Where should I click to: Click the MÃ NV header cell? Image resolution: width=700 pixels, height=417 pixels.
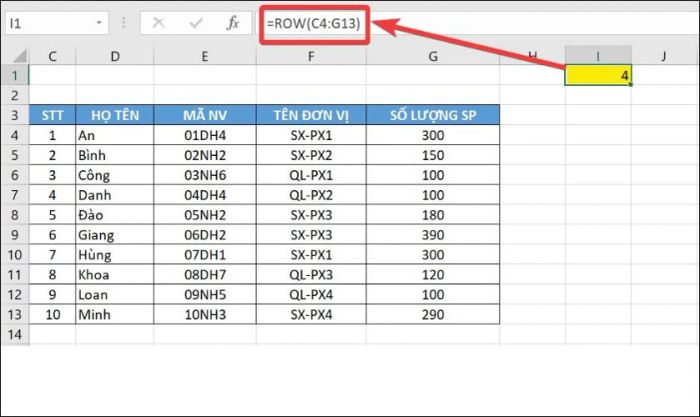click(x=205, y=115)
